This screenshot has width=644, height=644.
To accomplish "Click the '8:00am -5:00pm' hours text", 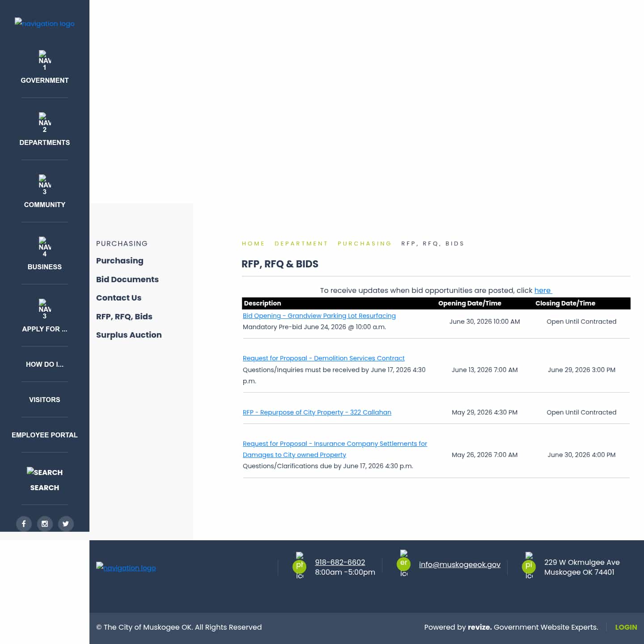I will click(x=345, y=572).
